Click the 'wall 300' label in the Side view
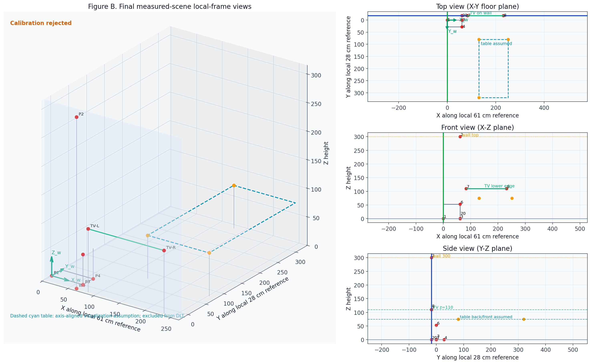The height and width of the screenshot is (364, 591). (x=441, y=256)
